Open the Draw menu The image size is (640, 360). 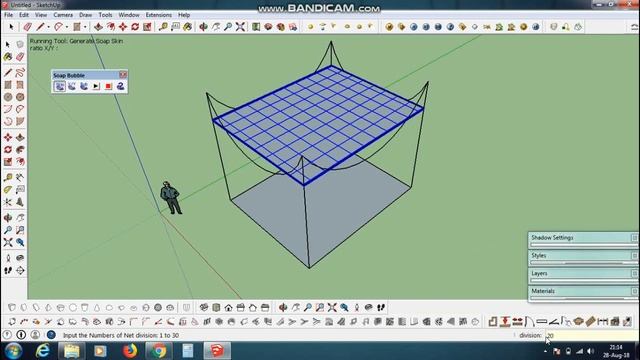tap(85, 15)
